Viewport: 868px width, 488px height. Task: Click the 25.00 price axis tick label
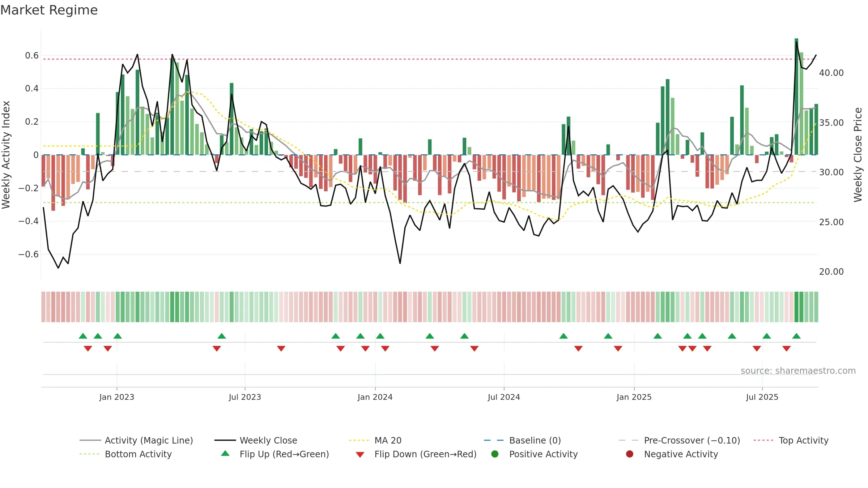click(831, 222)
